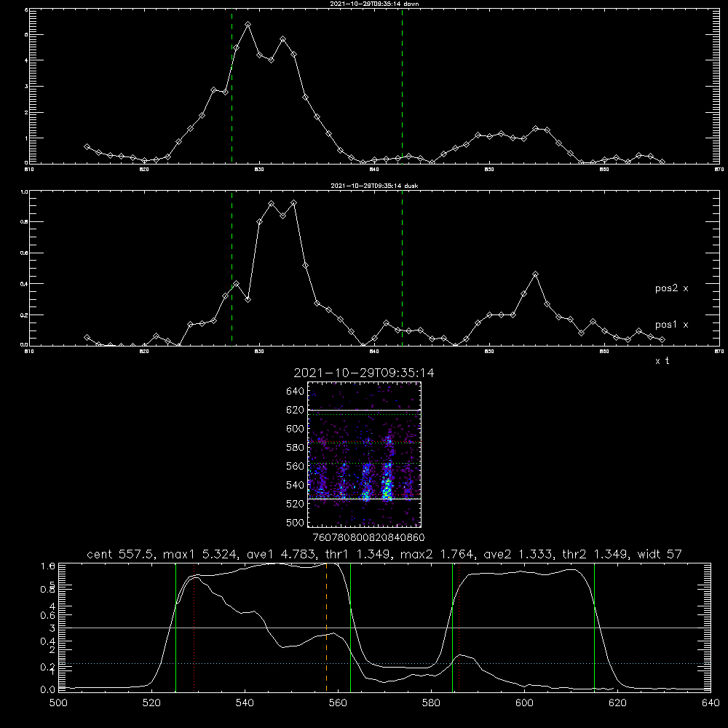Click the x-axis label "580" of the bottom plot
This screenshot has width=728, height=728.
tap(431, 703)
